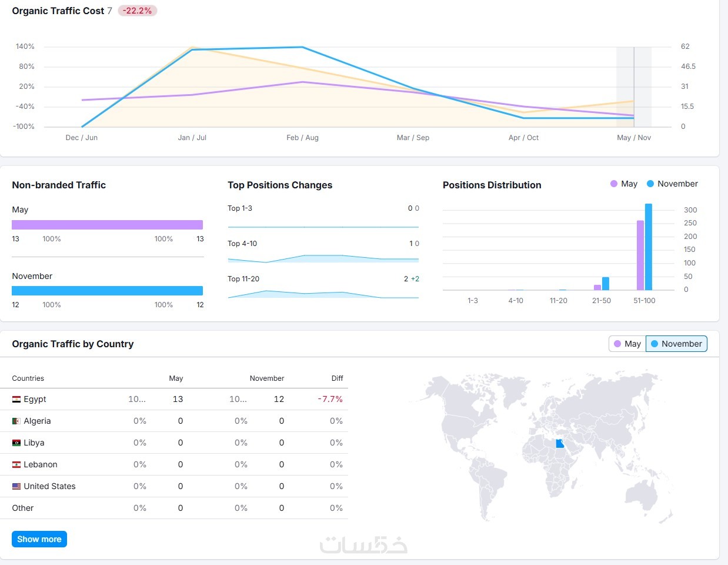Switch country traffic view to November
728x565 pixels.
click(x=676, y=344)
